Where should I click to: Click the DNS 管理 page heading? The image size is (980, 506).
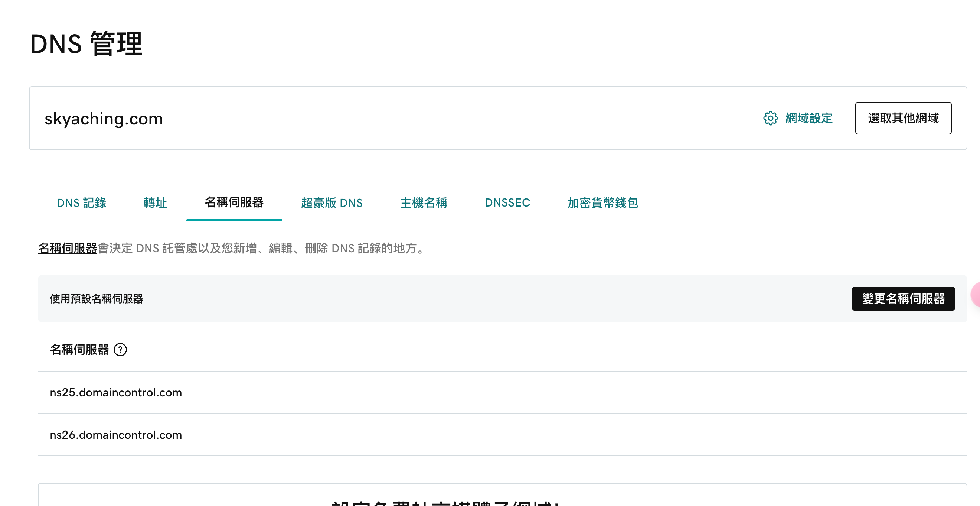(x=86, y=44)
